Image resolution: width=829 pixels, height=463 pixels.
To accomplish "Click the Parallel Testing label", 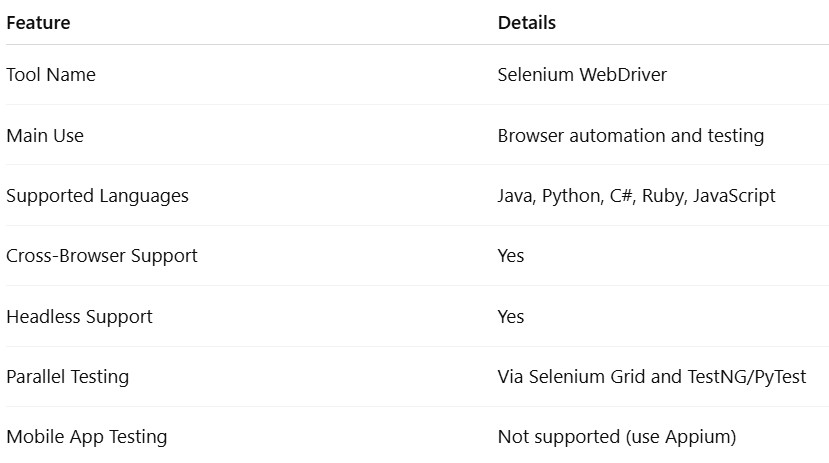I will click(x=68, y=377).
